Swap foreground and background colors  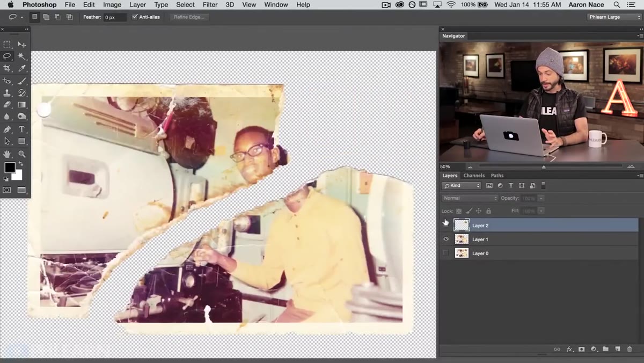[21, 164]
